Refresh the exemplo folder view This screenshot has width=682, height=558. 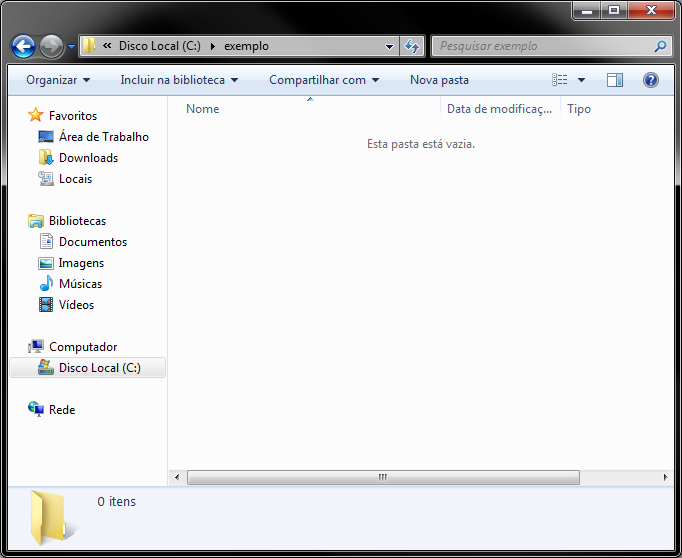[411, 46]
